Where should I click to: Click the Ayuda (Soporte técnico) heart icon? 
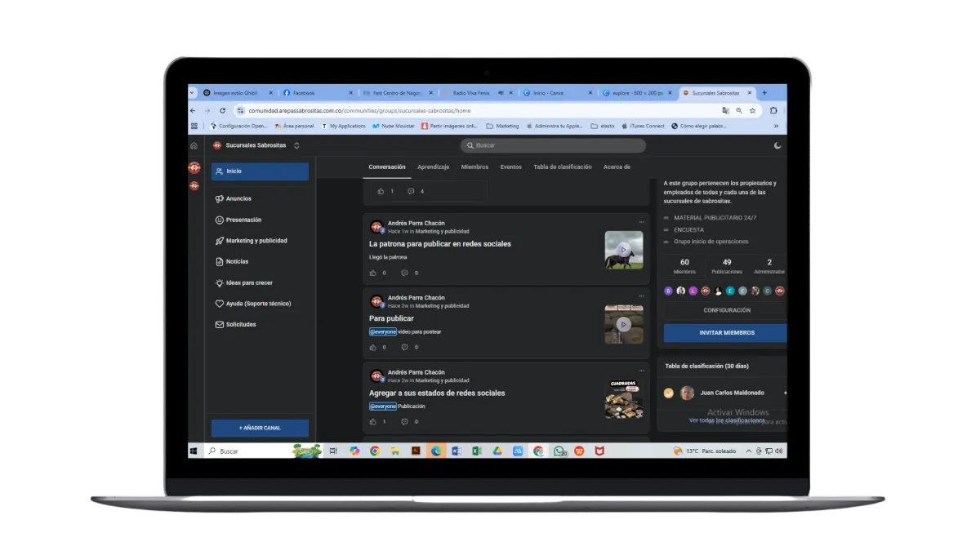[x=219, y=304]
